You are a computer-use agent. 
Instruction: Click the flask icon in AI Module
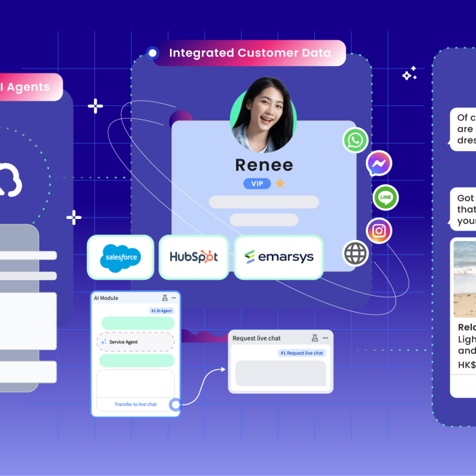click(165, 298)
